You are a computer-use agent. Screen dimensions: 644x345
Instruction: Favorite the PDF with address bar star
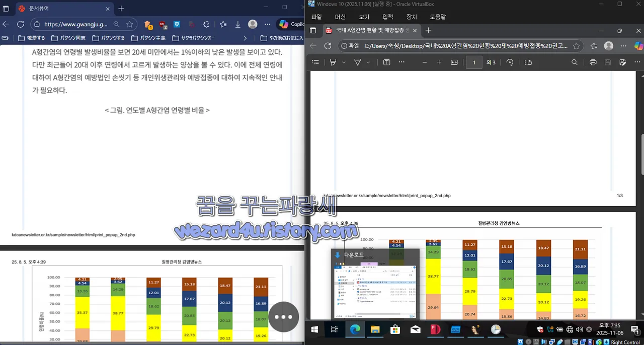click(x=576, y=46)
